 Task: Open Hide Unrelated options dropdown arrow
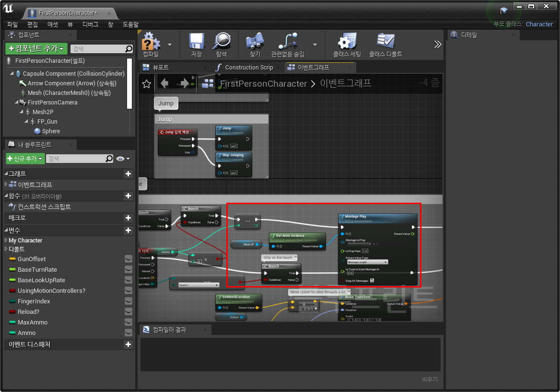[315, 45]
